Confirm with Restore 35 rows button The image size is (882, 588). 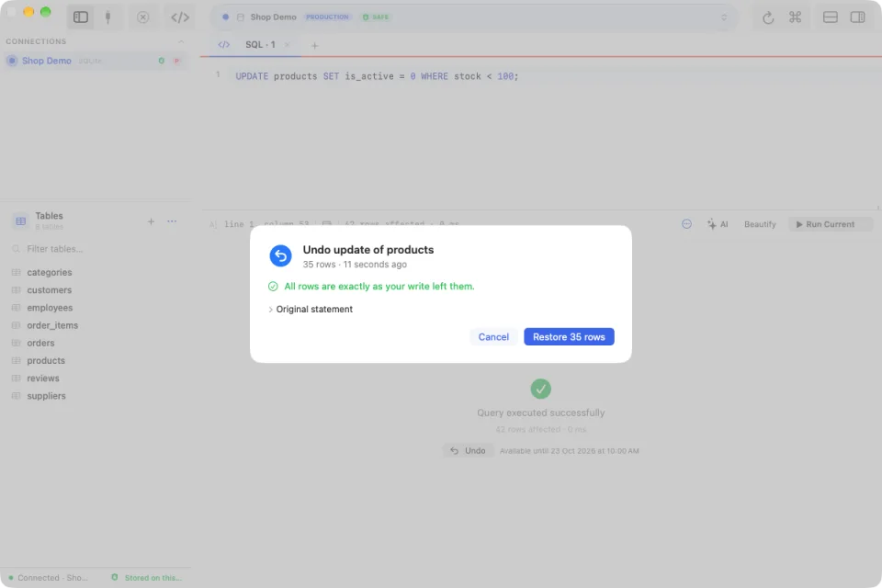[569, 336]
